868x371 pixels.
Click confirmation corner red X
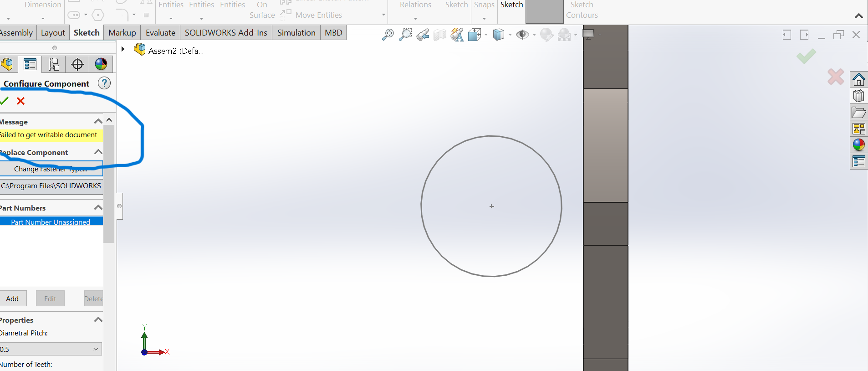(836, 77)
